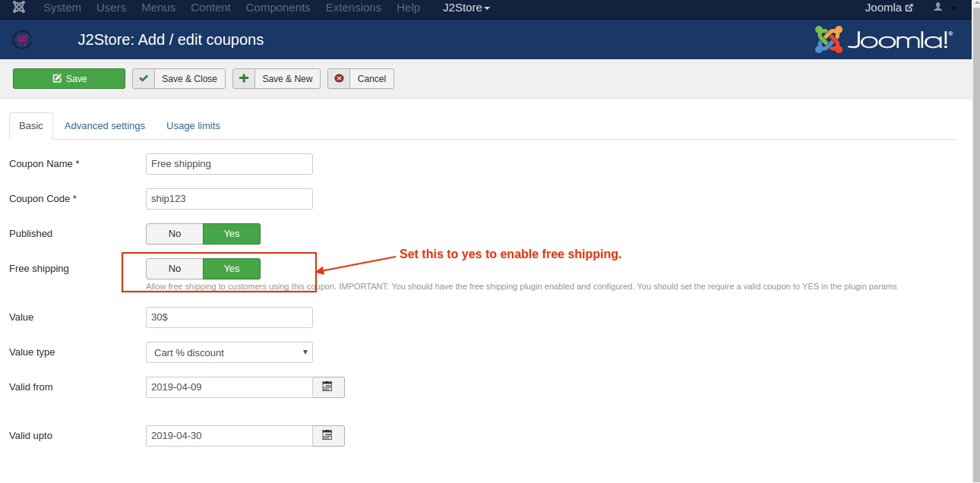Click the green plus Save & New icon

tap(244, 79)
